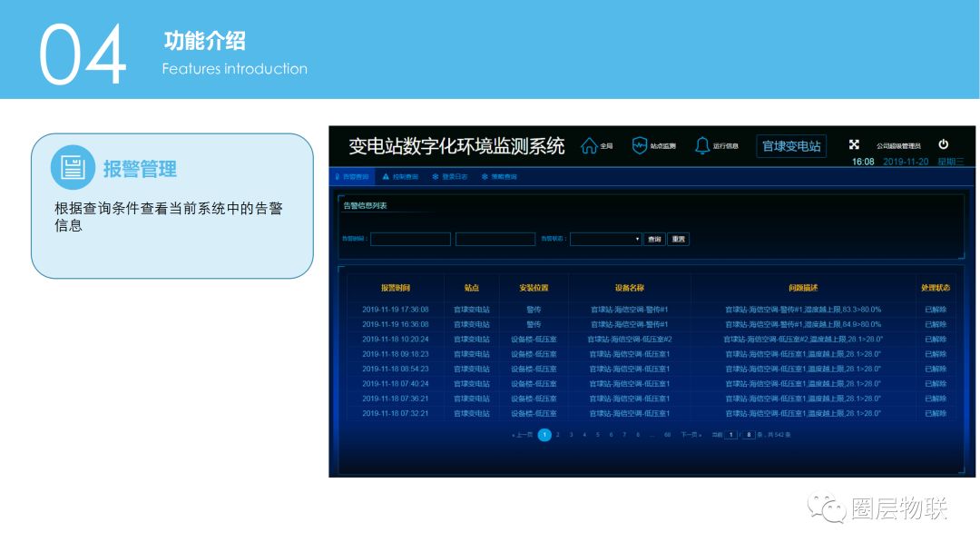Go to pagination page 5

[597, 435]
